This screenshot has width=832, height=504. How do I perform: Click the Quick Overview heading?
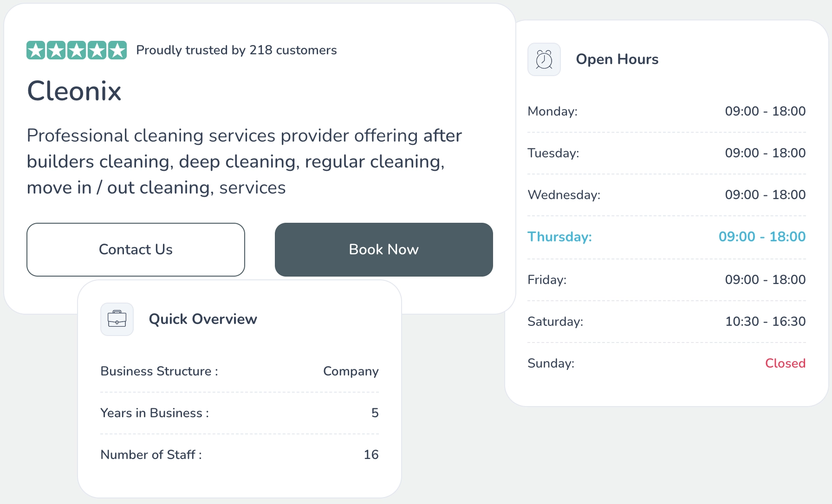(x=203, y=319)
